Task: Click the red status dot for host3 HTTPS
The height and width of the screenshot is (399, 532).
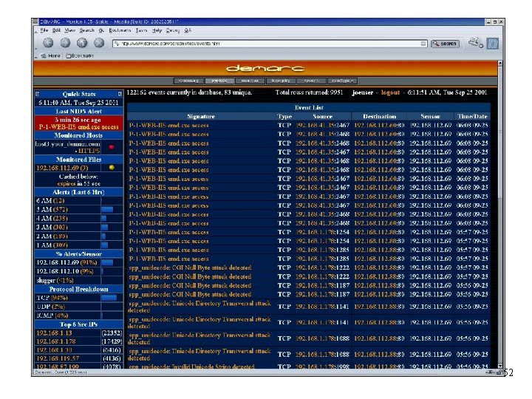Action: pos(112,147)
